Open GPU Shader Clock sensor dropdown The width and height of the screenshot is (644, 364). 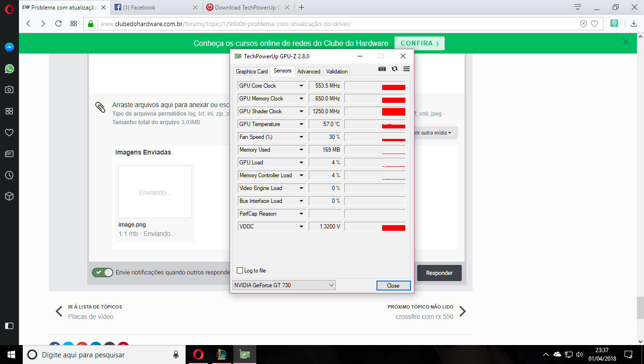click(301, 111)
